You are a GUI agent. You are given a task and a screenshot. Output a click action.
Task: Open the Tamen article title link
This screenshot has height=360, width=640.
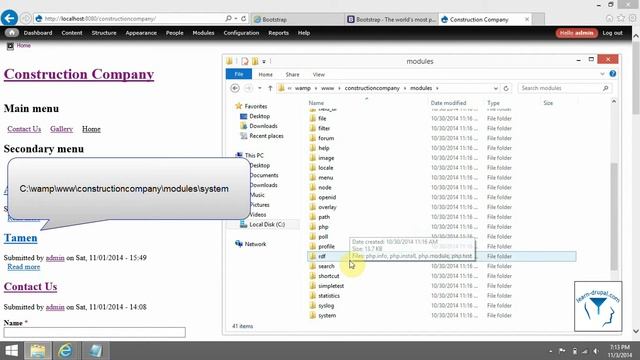pos(20,238)
